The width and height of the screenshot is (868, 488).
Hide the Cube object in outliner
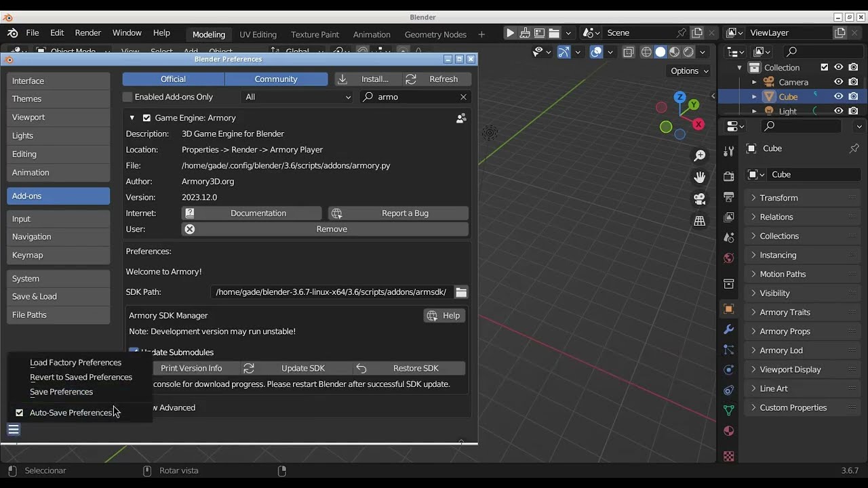[x=839, y=97]
